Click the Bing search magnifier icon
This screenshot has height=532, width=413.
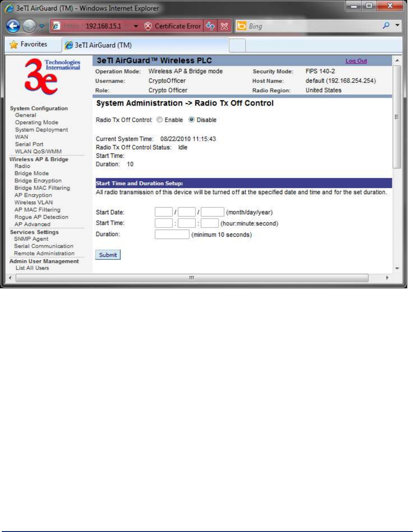[x=387, y=26]
